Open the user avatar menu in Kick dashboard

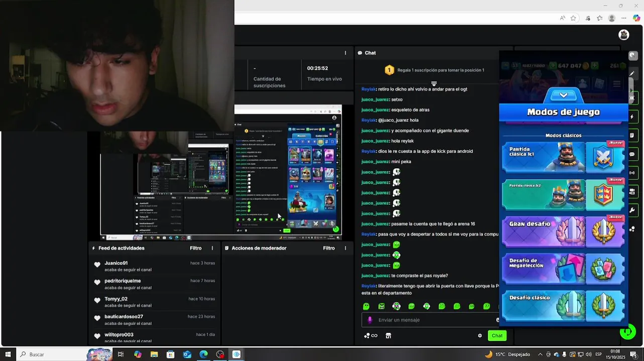coord(624,35)
